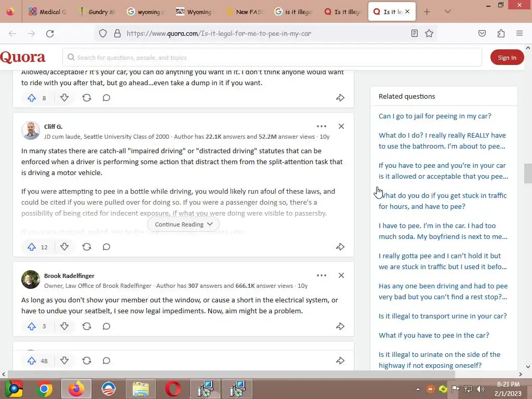Open comments on Cliff G.'s answer
532x399 pixels.
click(107, 247)
